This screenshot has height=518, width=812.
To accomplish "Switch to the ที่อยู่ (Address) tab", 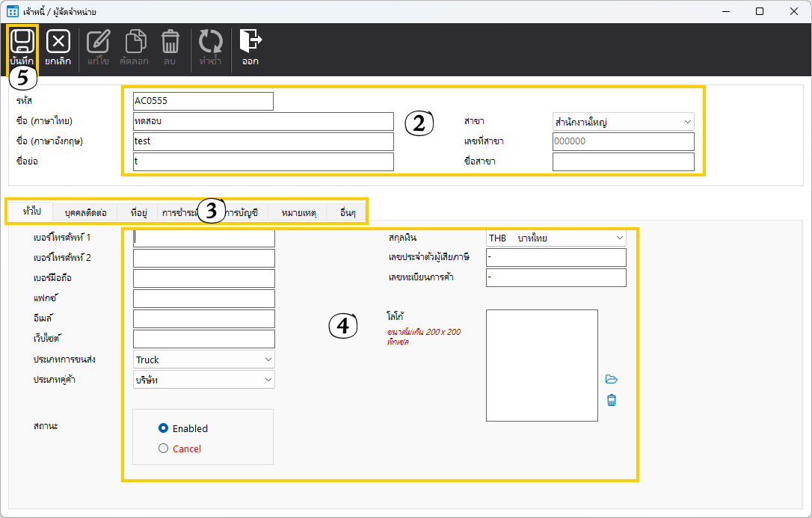I will pyautogui.click(x=138, y=213).
